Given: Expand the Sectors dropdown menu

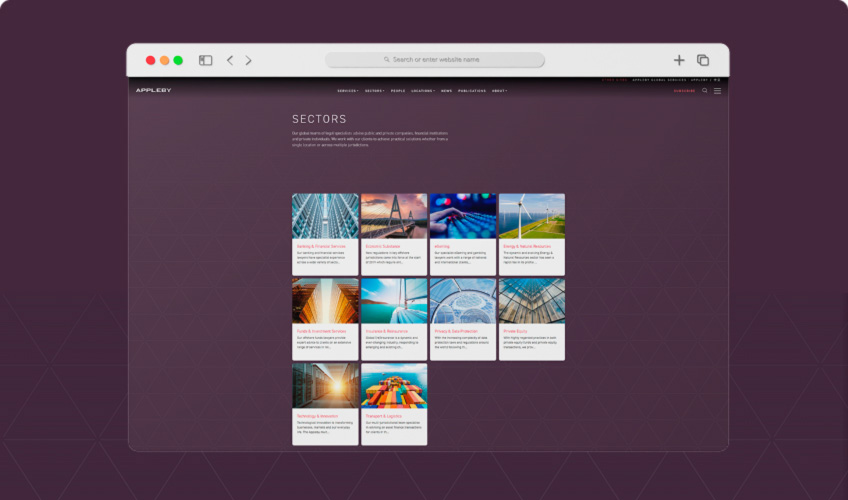Looking at the screenshot, I should coord(375,91).
